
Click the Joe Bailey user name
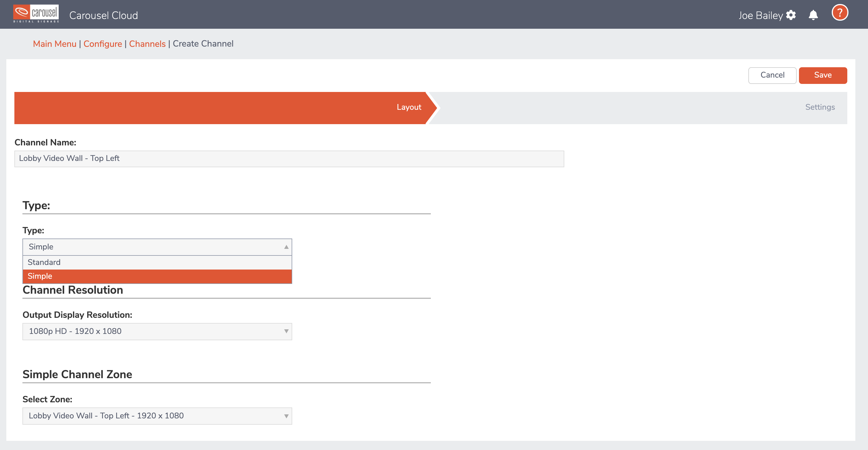pyautogui.click(x=760, y=16)
